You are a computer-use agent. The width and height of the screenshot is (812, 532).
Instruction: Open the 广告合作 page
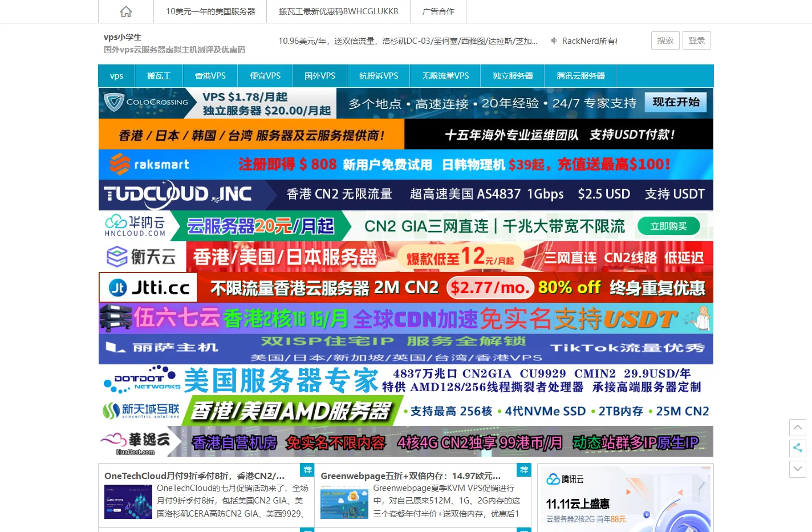pyautogui.click(x=439, y=11)
